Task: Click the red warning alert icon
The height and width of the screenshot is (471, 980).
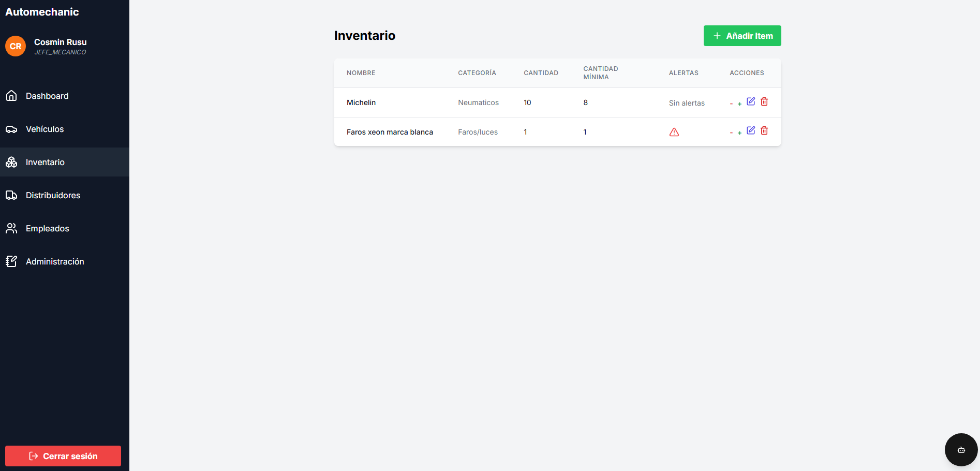Action: 674,132
